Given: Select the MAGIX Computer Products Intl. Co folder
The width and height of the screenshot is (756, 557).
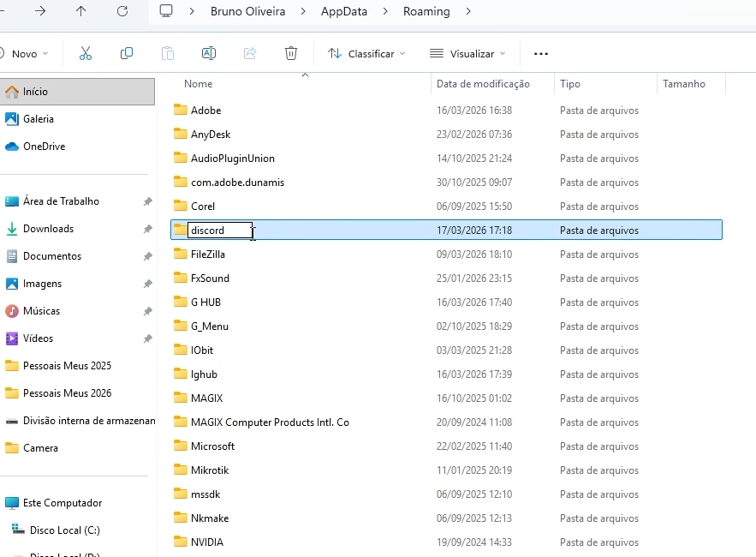Looking at the screenshot, I should (270, 422).
